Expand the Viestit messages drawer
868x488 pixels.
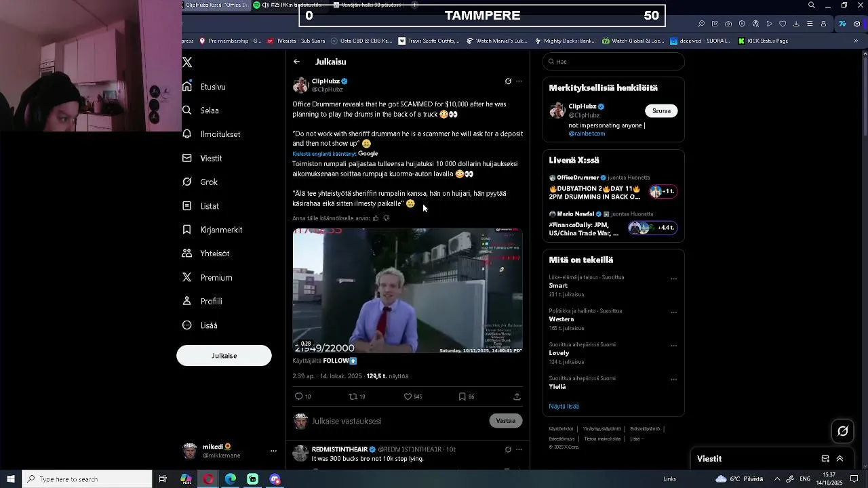tap(840, 459)
